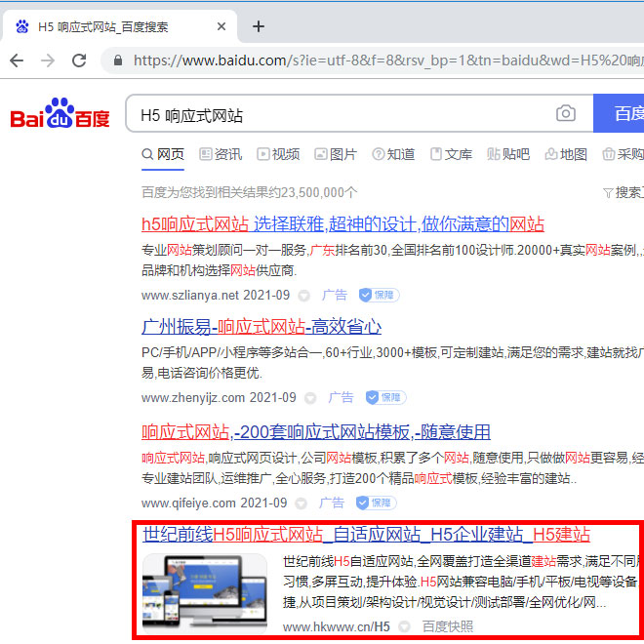Expand dropdown arrow next to hkwww.cn/H5
This screenshot has width=644, height=644.
405,626
